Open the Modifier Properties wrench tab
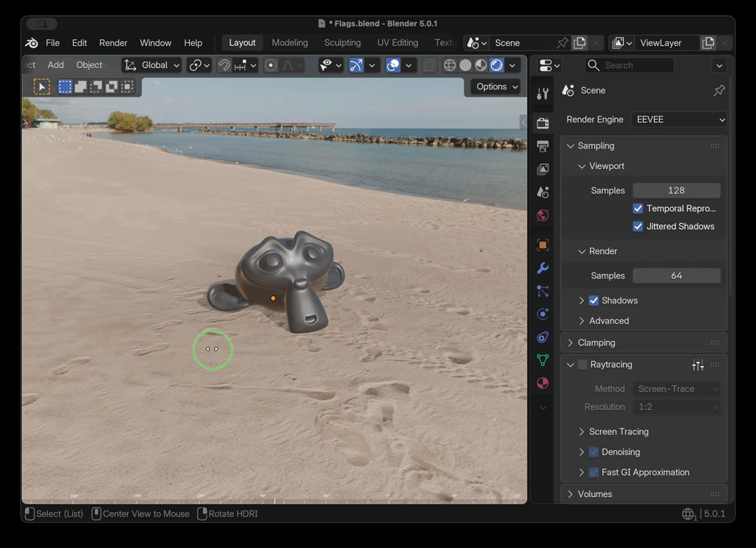Image resolution: width=756 pixels, height=548 pixels. [x=543, y=268]
